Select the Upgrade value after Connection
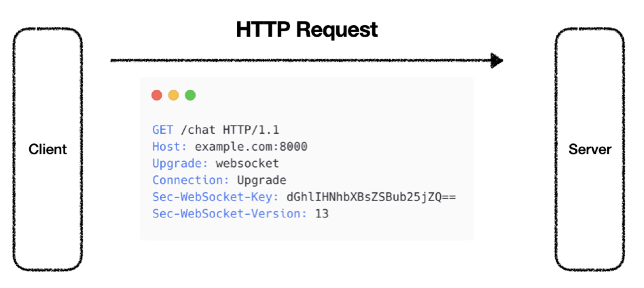Screen dimensions: 644x288 (x=262, y=180)
